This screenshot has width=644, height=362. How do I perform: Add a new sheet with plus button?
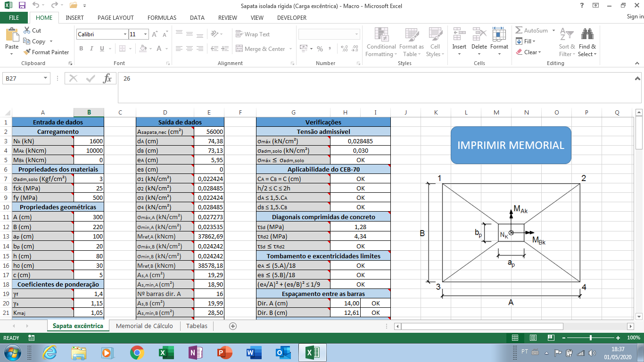tap(232, 326)
